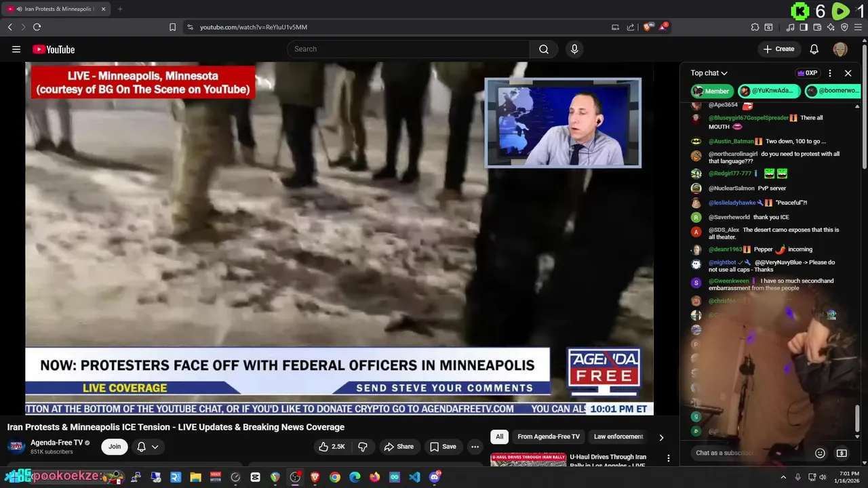Click the Create video button
The image size is (868, 488).
(x=778, y=49)
